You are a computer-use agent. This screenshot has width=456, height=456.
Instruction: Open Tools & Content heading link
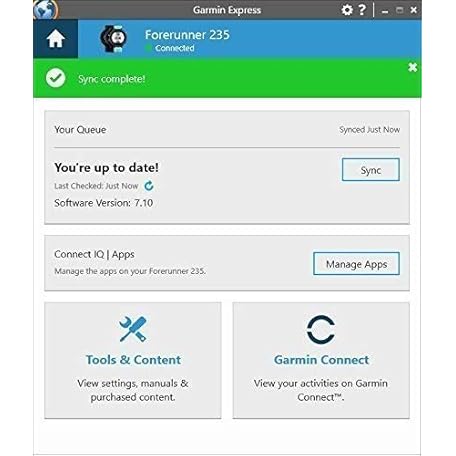[x=133, y=360]
